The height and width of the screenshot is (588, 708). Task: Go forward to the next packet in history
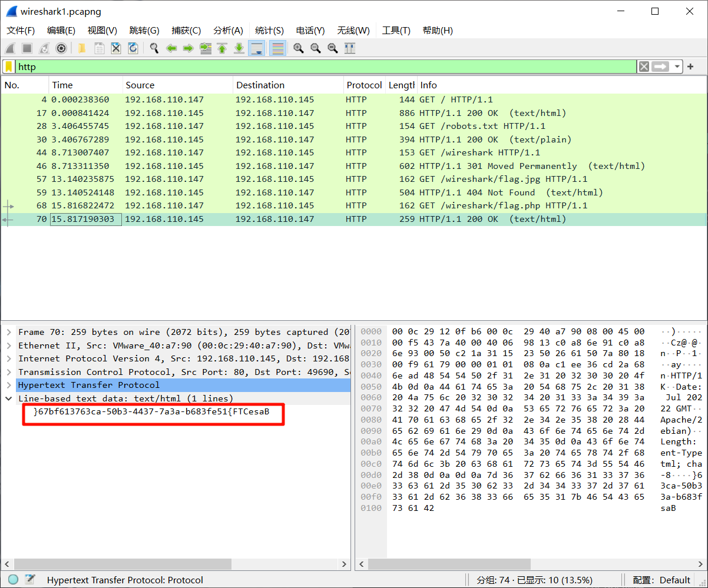pos(188,48)
